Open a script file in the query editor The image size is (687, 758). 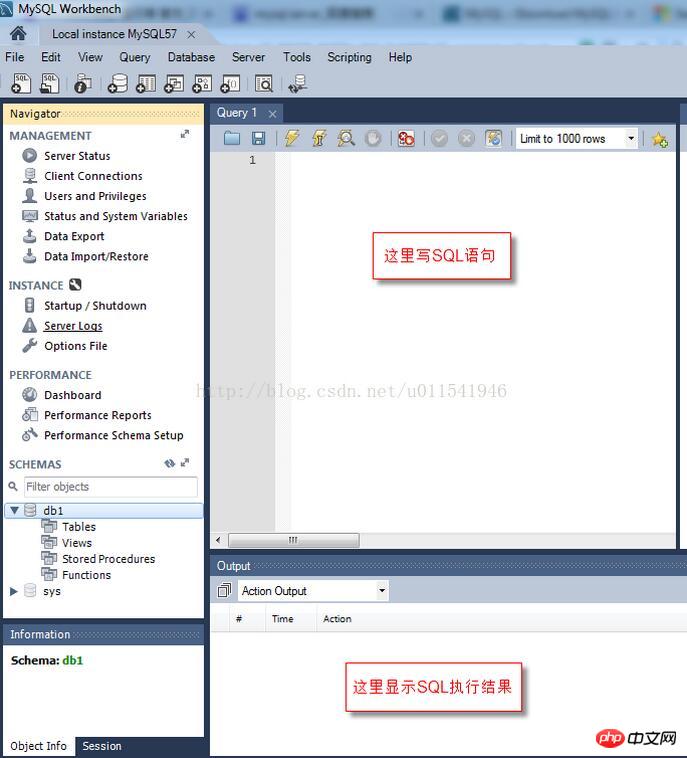coord(232,139)
